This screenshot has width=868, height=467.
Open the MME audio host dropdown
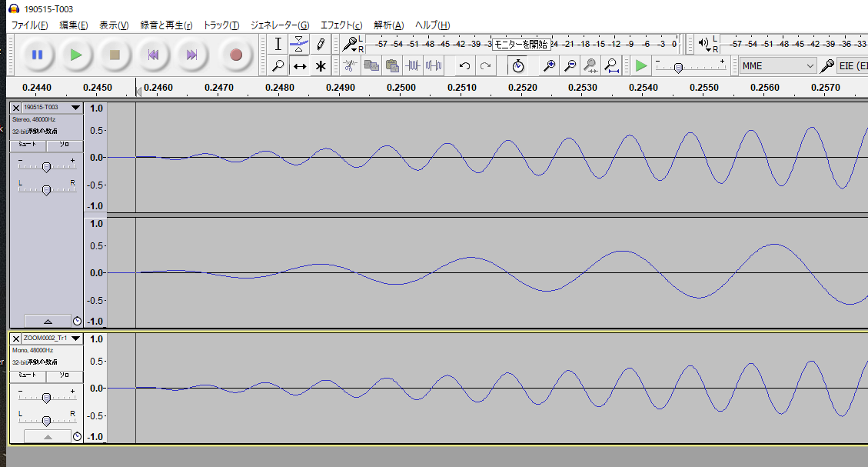(x=777, y=66)
